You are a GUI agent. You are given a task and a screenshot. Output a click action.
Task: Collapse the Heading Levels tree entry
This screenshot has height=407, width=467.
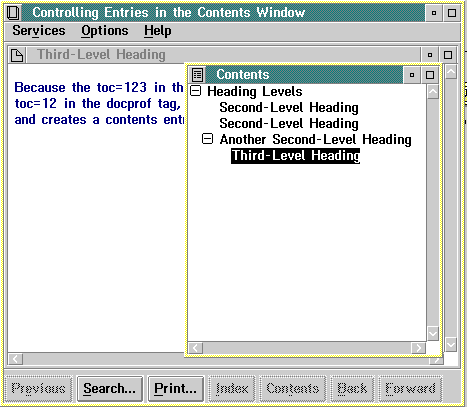pos(196,91)
